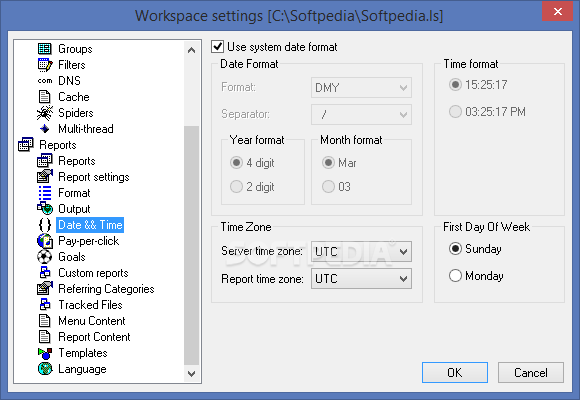Click scroll up arrow in tree panel
The width and height of the screenshot is (580, 400).
point(192,50)
